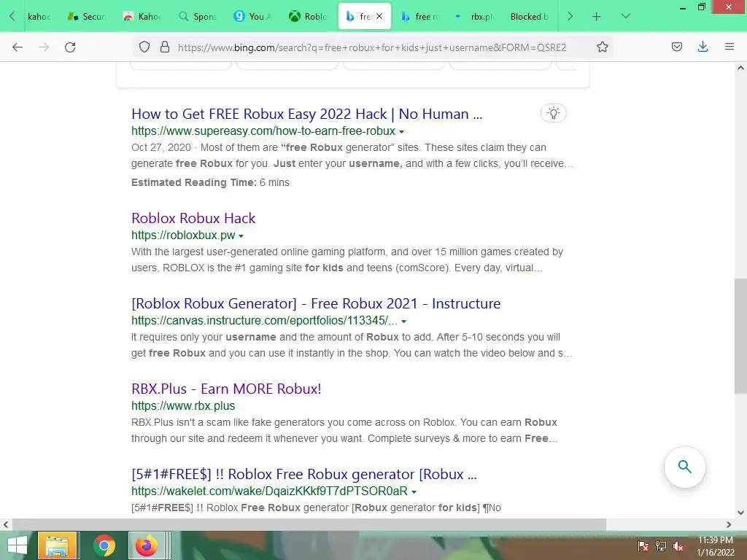The height and width of the screenshot is (560, 747).
Task: Show taskbar clock and date
Action: (x=715, y=546)
